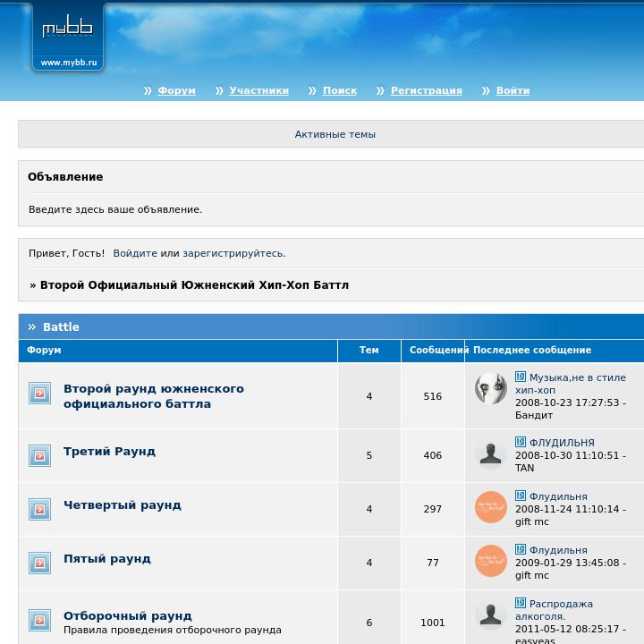
Task: Open the Регистрация navigation item
Action: pos(427,90)
